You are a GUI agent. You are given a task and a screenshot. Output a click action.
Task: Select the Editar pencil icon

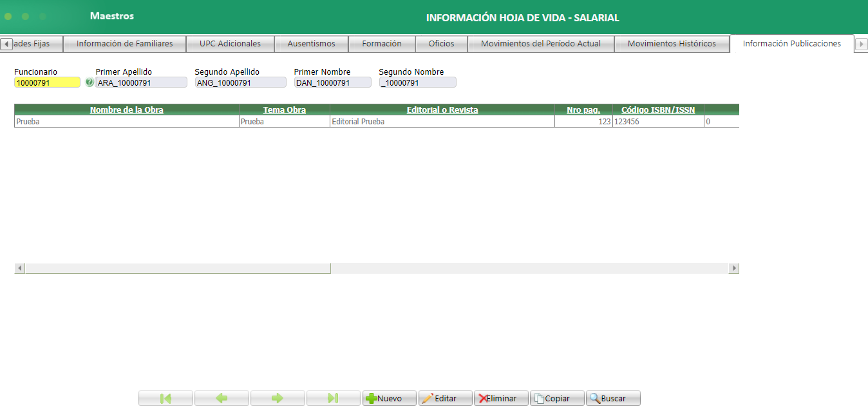coord(428,397)
